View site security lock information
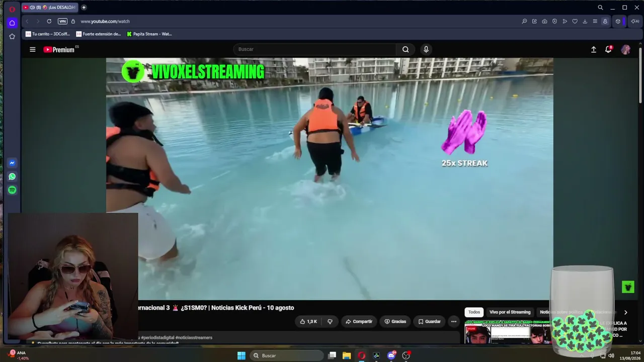The image size is (644, 362). click(73, 21)
